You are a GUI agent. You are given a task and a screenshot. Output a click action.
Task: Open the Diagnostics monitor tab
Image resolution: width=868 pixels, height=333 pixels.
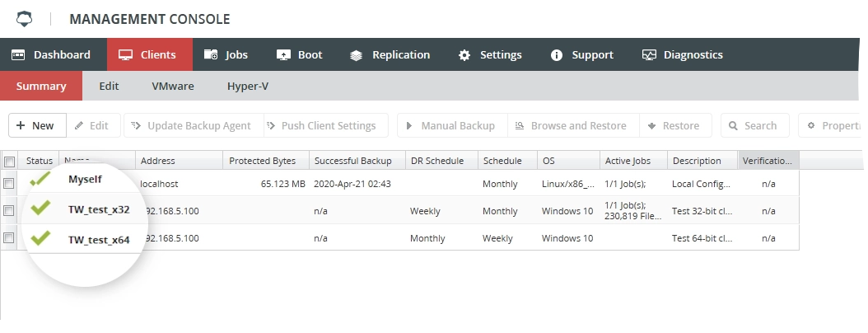683,55
